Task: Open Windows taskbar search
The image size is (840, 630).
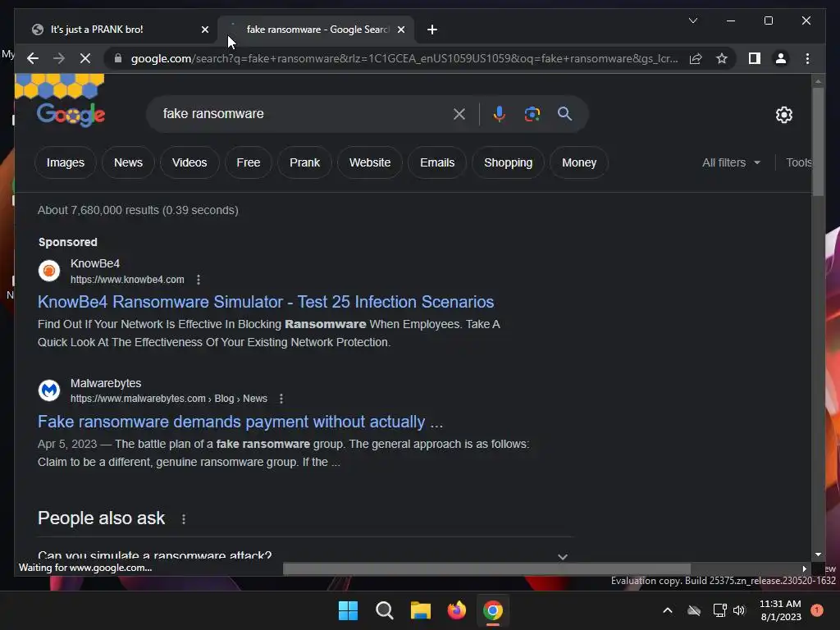Action: coord(384,610)
